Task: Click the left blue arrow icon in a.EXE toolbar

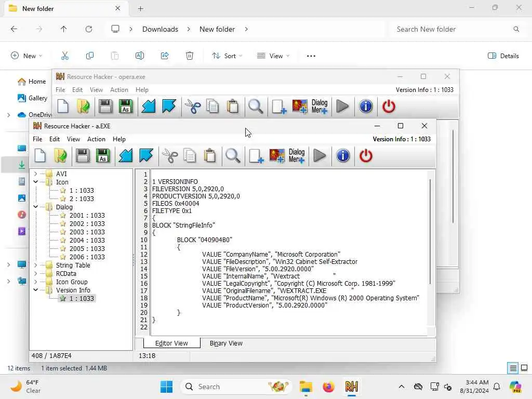Action: click(126, 156)
